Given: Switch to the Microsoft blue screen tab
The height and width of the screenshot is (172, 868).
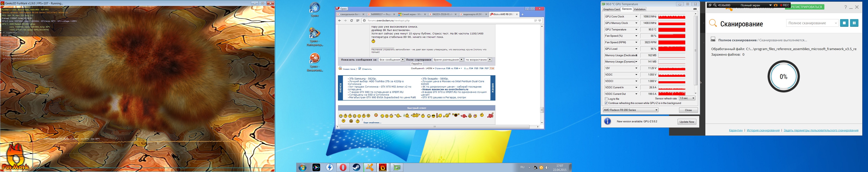Looking at the screenshot, I should click(x=412, y=15).
